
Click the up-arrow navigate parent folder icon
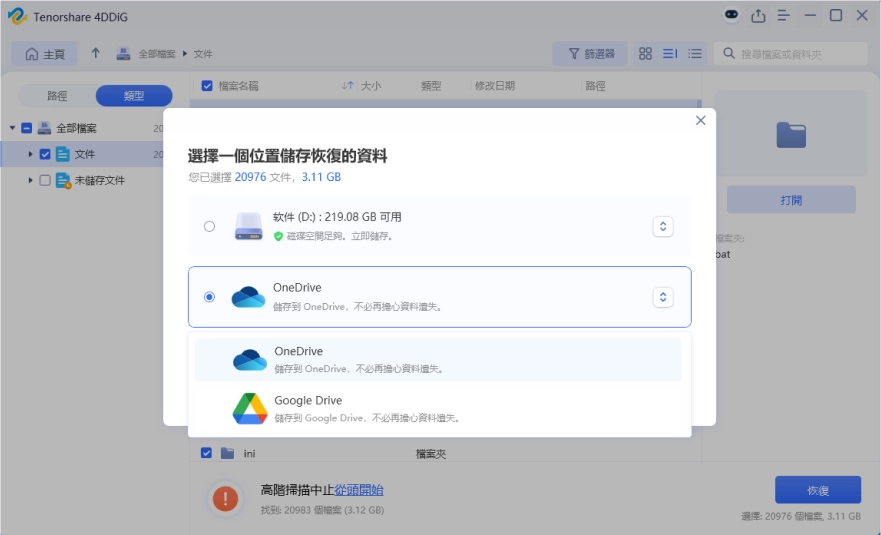(x=95, y=53)
